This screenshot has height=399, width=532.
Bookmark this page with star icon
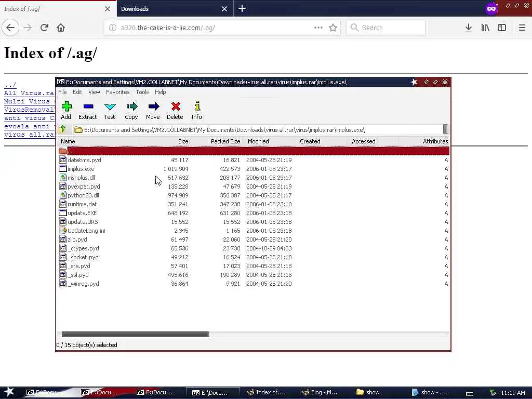click(333, 28)
